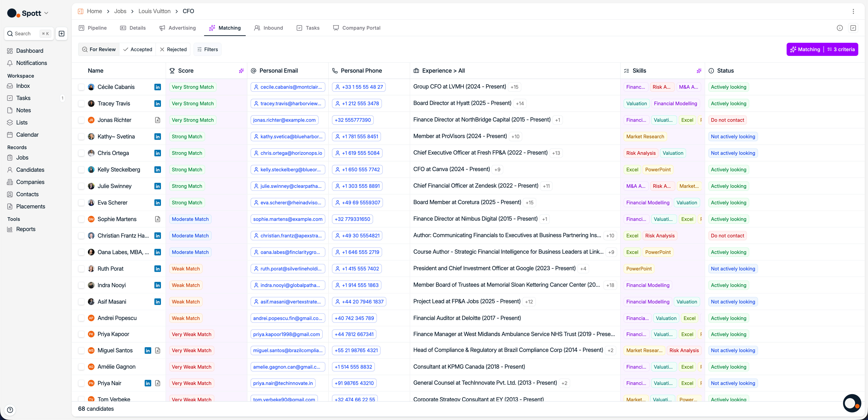Click into the Search field
Viewport: 868px width, 420px height.
[x=24, y=33]
